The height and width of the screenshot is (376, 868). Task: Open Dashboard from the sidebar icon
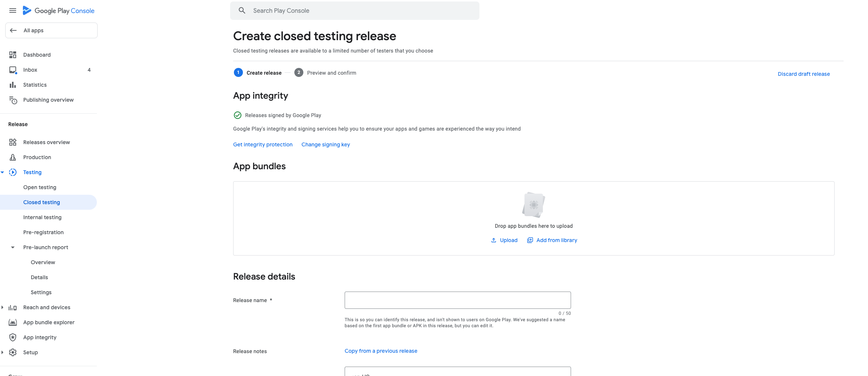pos(13,55)
